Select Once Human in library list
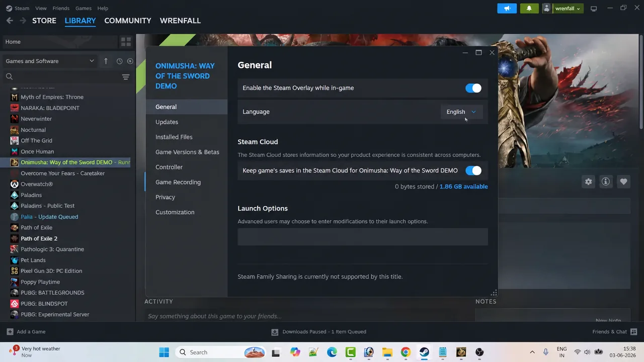This screenshot has width=644, height=362. pyautogui.click(x=37, y=151)
